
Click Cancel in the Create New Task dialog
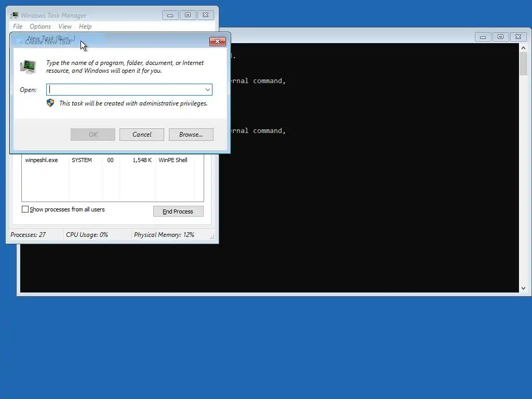coord(142,135)
